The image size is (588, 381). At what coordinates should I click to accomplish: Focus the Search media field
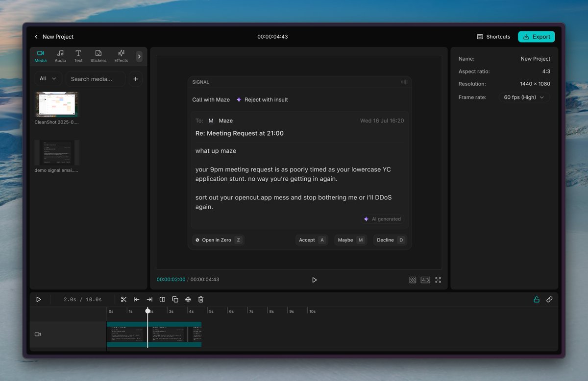[96, 79]
